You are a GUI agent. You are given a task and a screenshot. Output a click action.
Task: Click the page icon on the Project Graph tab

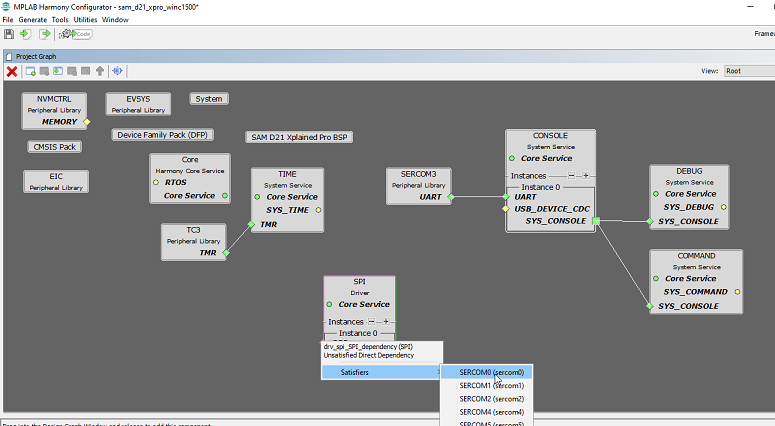[9, 56]
